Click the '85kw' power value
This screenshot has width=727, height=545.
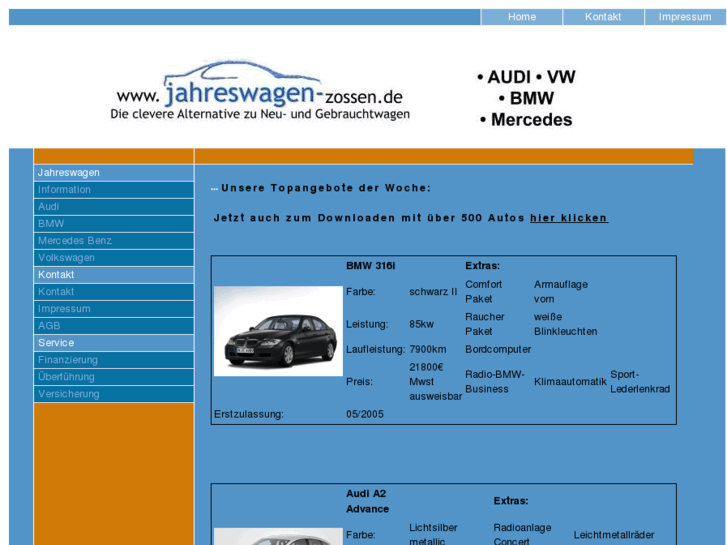coord(421,324)
